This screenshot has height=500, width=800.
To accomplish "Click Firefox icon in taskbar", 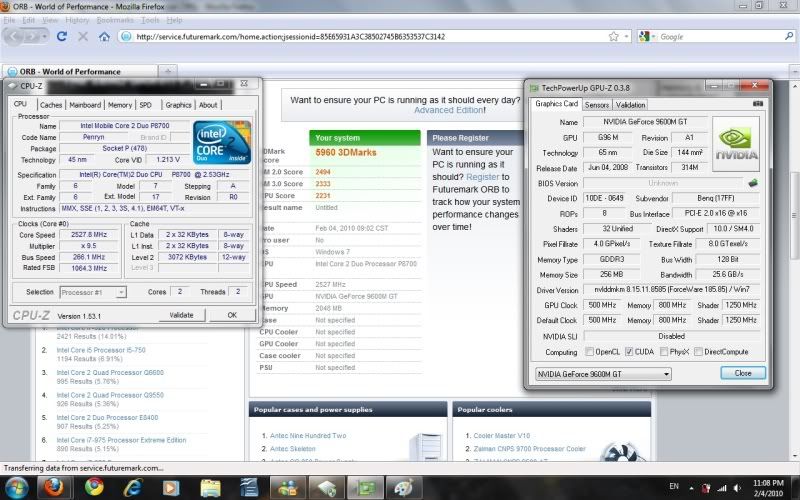I will pos(54,487).
